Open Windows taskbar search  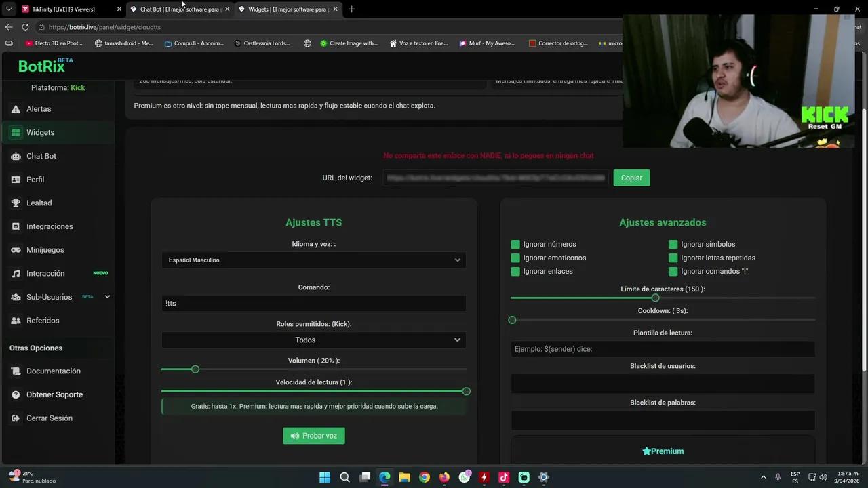coord(344,477)
